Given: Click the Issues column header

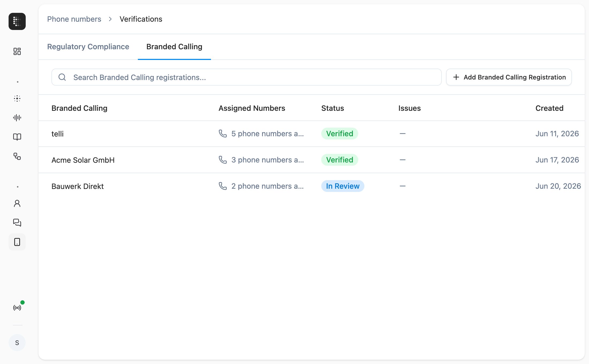Looking at the screenshot, I should (x=409, y=108).
